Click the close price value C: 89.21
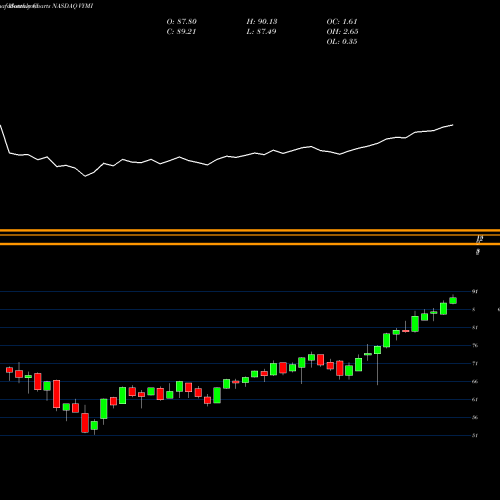Viewport: 500px width, 500px height. [181, 32]
